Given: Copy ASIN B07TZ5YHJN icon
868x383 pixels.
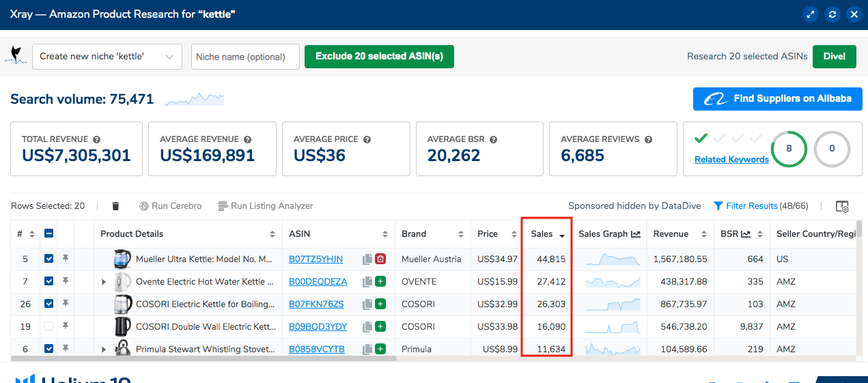Looking at the screenshot, I should [x=367, y=259].
